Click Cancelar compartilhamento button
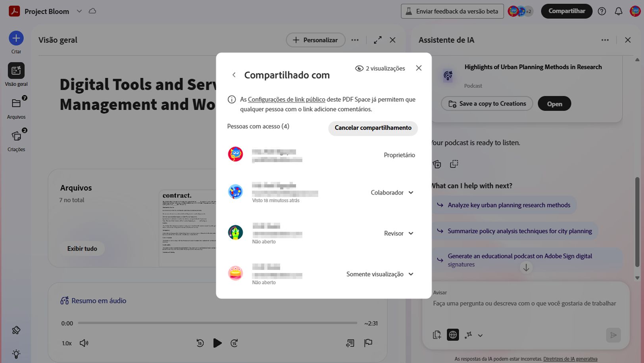644x363 pixels. point(373,128)
